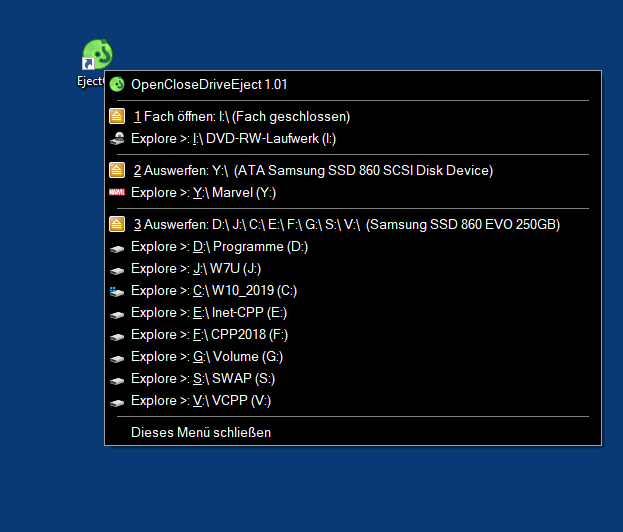The width and height of the screenshot is (623, 532).
Task: Click the green OpenCloseDriveEject logo in menu header
Action: (117, 84)
